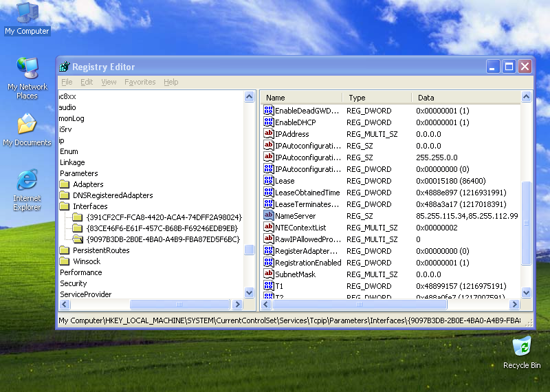Select the LeaseTerminates value name

coord(307,204)
